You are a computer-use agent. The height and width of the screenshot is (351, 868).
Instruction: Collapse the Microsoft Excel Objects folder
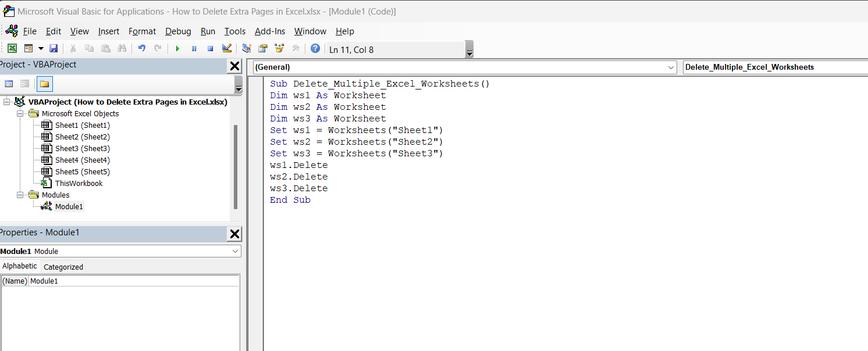[x=20, y=113]
